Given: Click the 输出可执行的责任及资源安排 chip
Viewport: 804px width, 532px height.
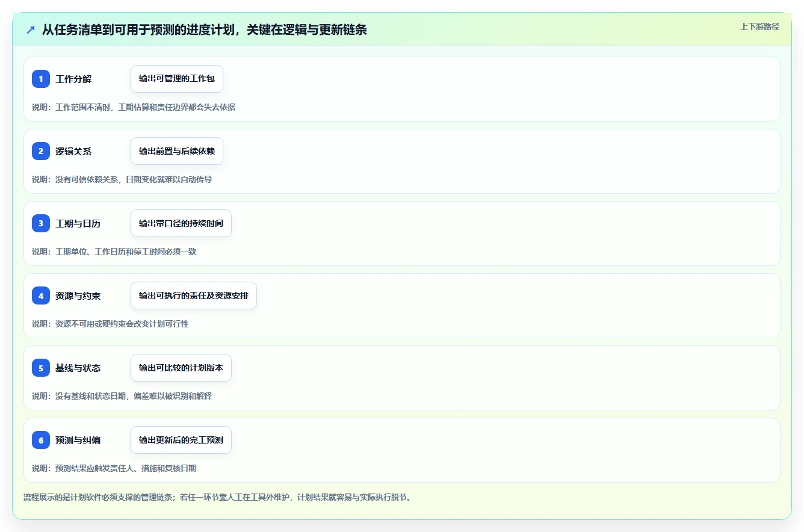Looking at the screenshot, I should 194,295.
